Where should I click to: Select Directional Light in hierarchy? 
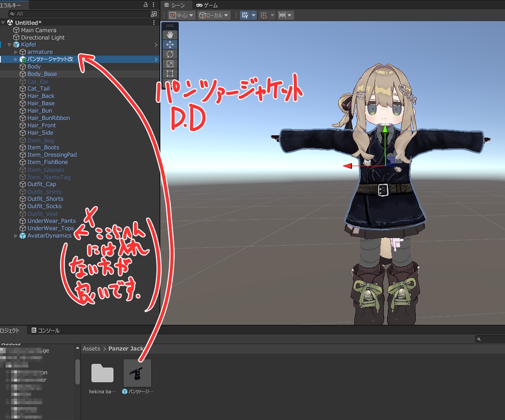[43, 37]
